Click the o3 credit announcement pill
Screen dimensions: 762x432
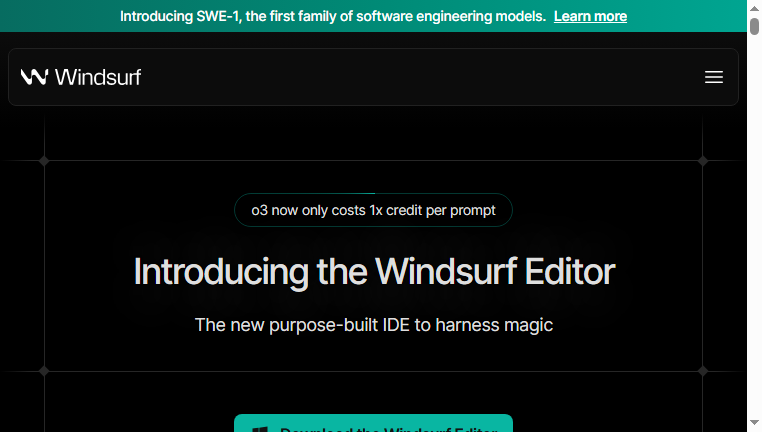coord(373,210)
